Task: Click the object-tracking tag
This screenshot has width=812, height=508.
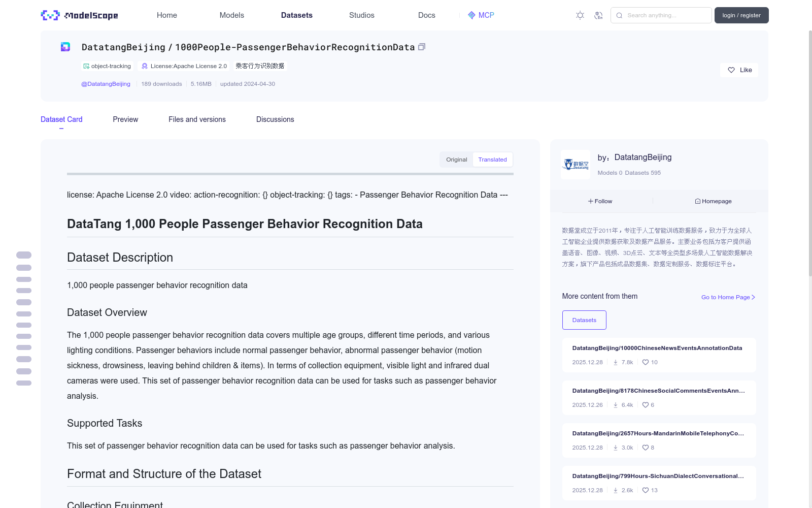Action: pyautogui.click(x=107, y=66)
